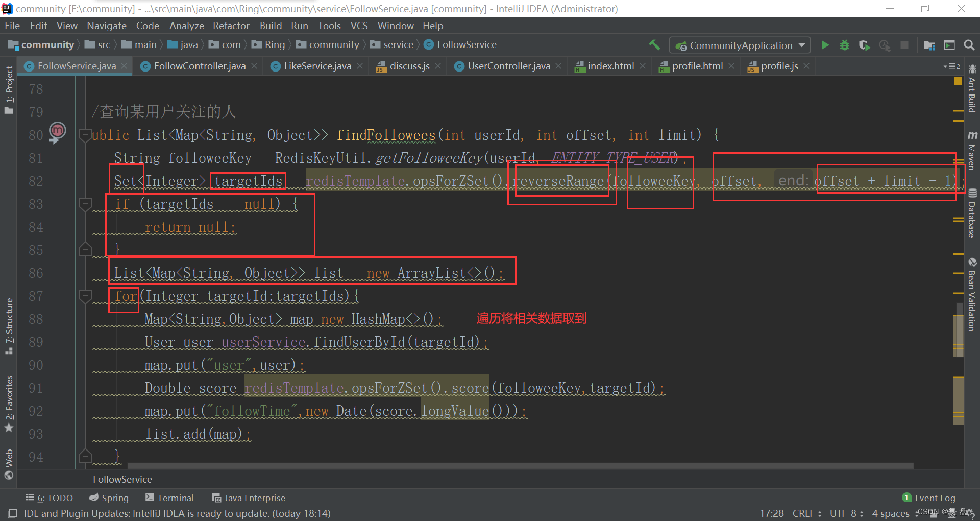This screenshot has width=980, height=521.
Task: Toggle the 2: Favorites tool window
Action: click(9, 404)
